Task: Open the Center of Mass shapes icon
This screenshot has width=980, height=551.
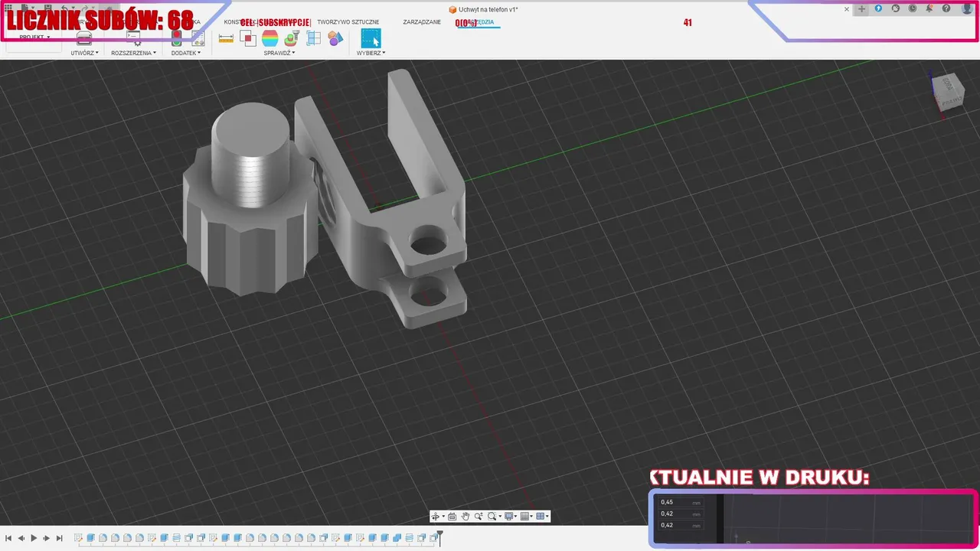Action: point(335,38)
